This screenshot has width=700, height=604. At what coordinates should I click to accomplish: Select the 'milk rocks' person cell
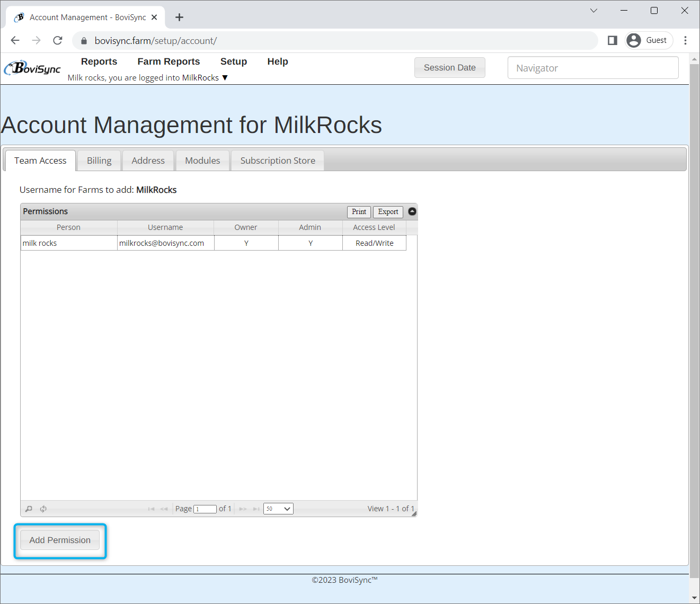pyautogui.click(x=69, y=243)
